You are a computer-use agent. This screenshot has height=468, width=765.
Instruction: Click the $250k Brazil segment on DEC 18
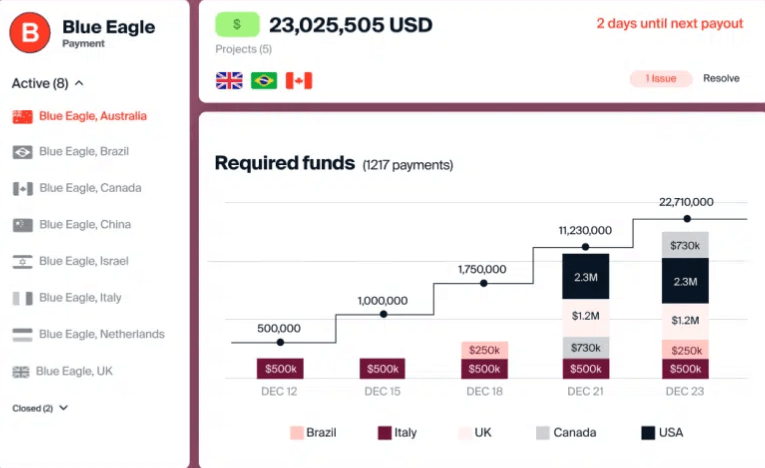coord(484,350)
